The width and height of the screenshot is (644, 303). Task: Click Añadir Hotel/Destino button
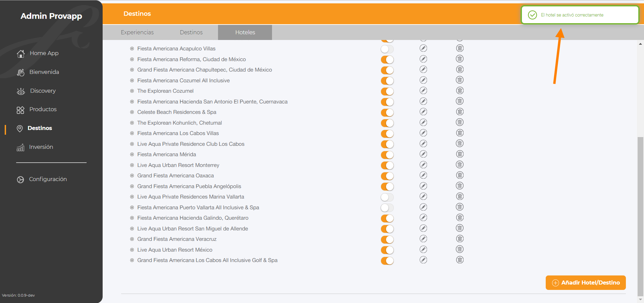(x=586, y=283)
